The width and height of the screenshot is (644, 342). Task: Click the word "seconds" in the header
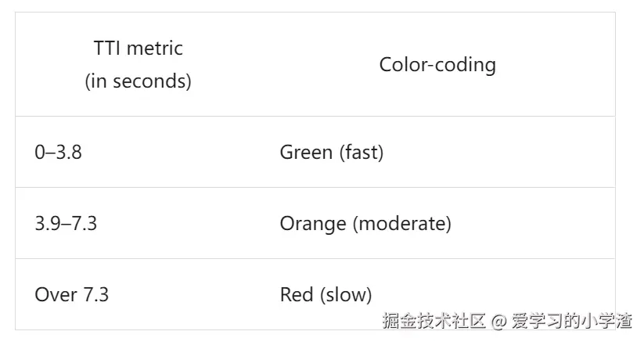pyautogui.click(x=150, y=81)
